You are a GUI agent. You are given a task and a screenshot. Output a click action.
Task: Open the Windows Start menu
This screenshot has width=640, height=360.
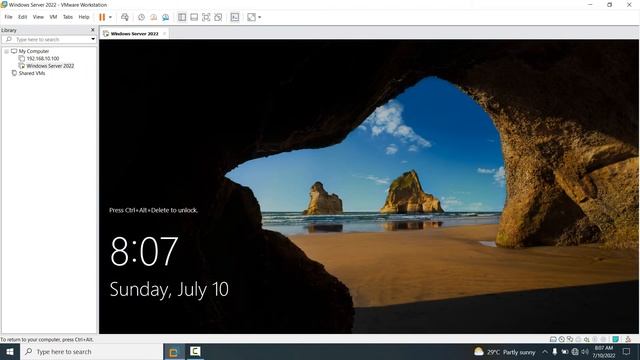[x=10, y=352]
